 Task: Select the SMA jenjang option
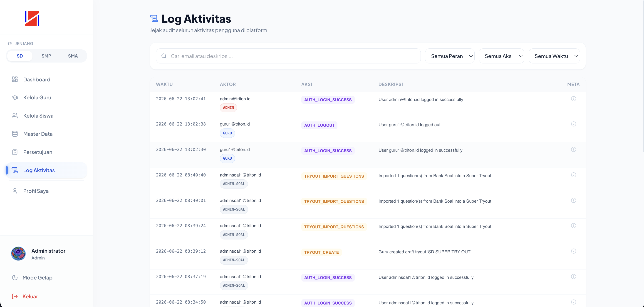[x=73, y=56]
